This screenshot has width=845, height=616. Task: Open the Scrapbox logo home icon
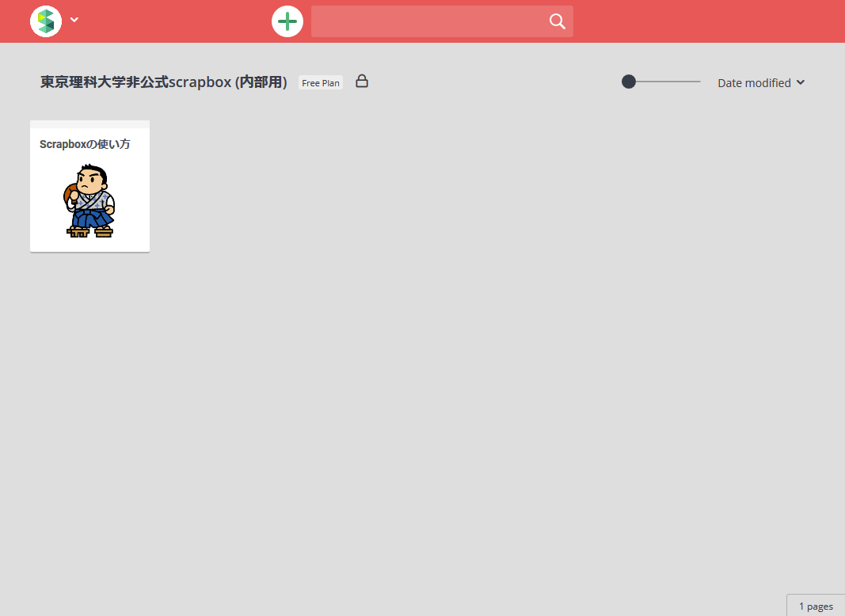46,21
